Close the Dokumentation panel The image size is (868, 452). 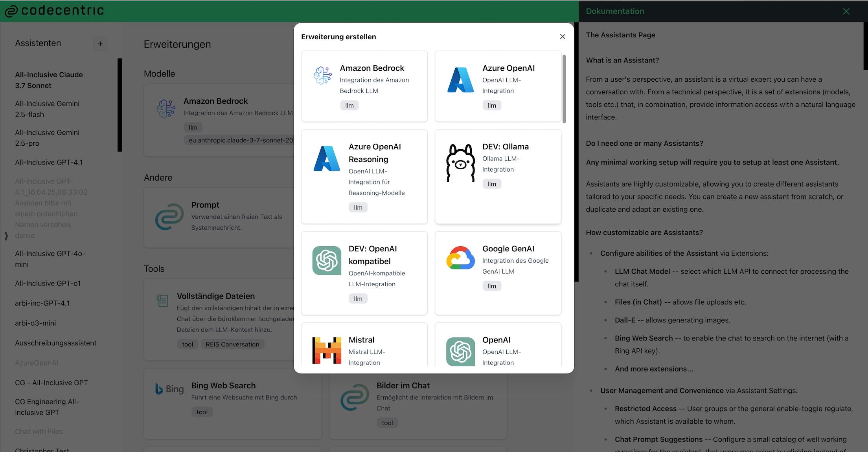click(x=846, y=11)
